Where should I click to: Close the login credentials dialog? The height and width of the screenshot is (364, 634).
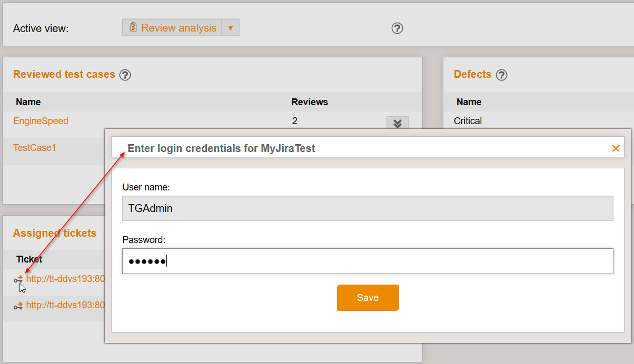click(616, 148)
